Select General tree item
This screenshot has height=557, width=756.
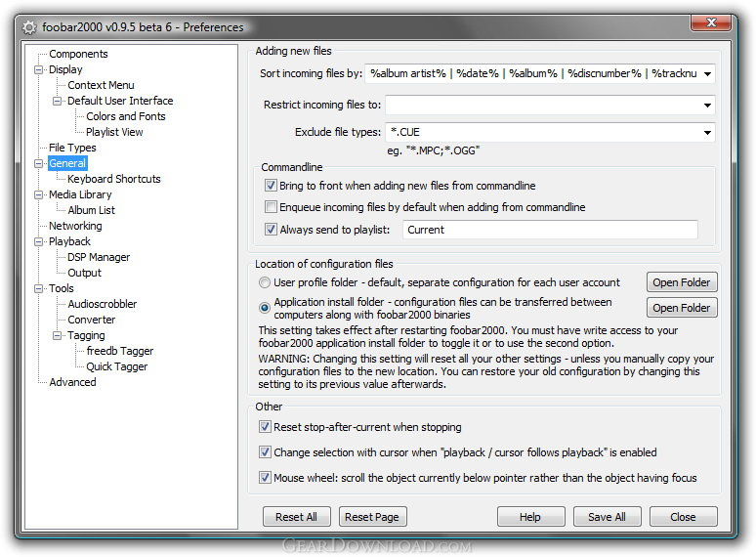[67, 163]
